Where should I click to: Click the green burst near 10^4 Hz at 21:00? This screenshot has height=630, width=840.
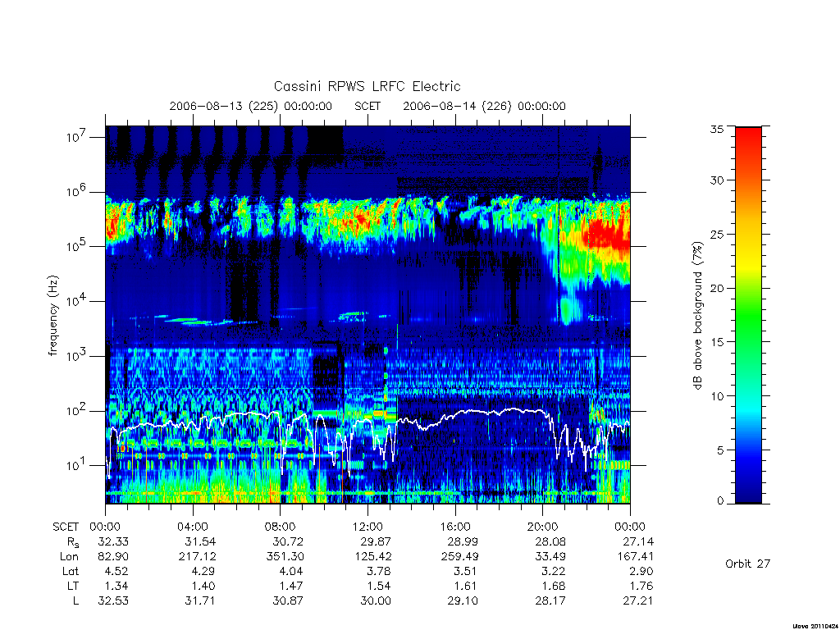tap(569, 311)
